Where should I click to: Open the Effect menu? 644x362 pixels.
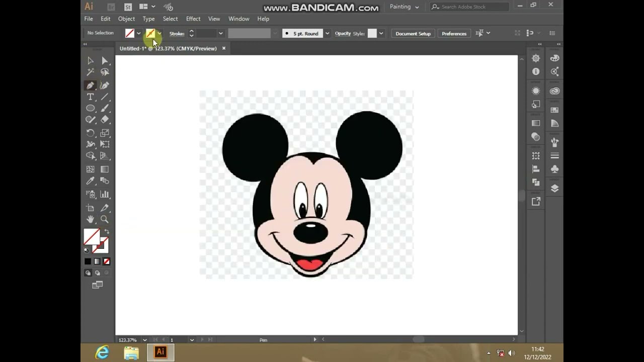click(193, 19)
